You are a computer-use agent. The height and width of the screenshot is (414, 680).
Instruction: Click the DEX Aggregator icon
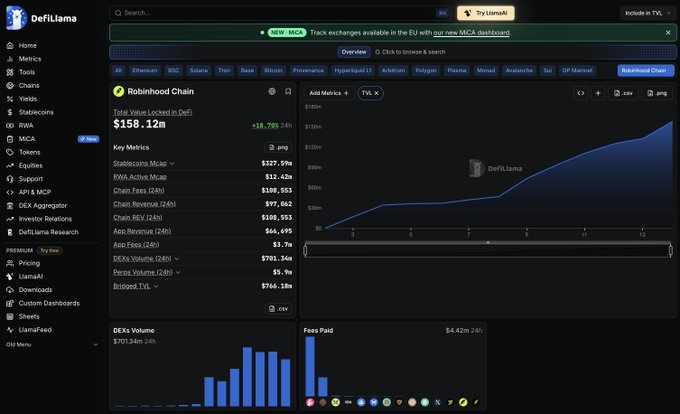tap(10, 205)
